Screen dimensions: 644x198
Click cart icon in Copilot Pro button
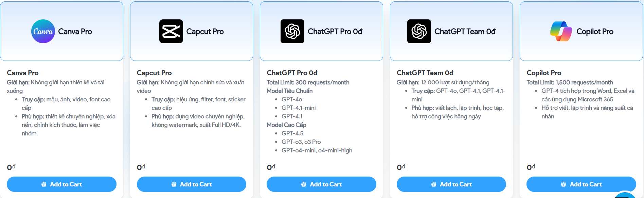pos(563,184)
